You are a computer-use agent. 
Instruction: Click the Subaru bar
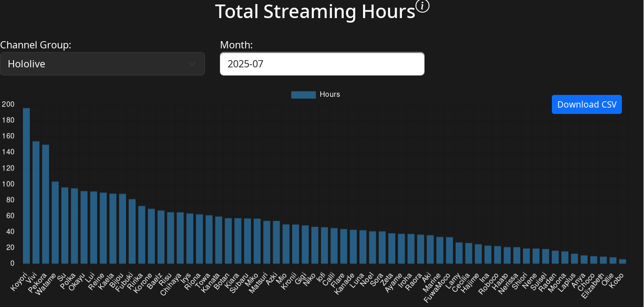[247, 241]
